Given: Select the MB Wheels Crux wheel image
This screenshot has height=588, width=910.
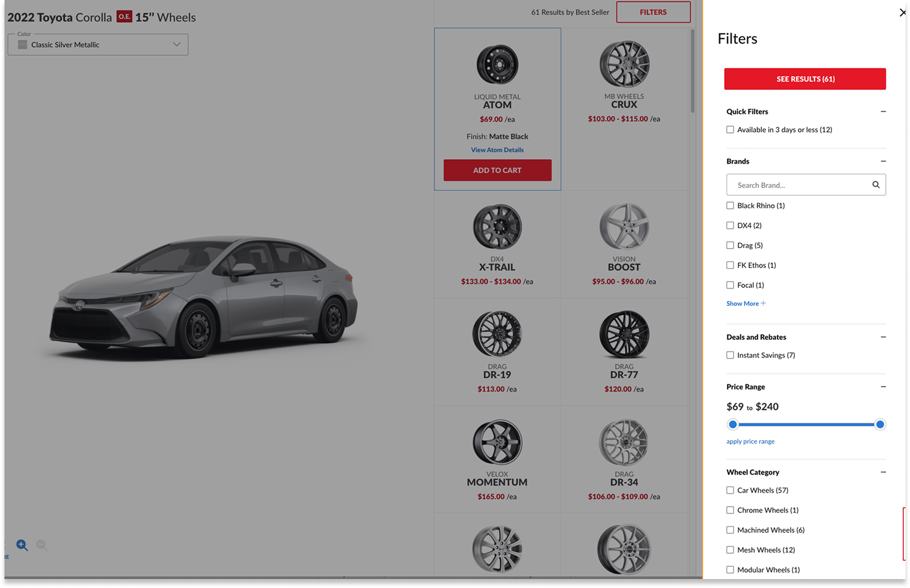Looking at the screenshot, I should pyautogui.click(x=624, y=64).
